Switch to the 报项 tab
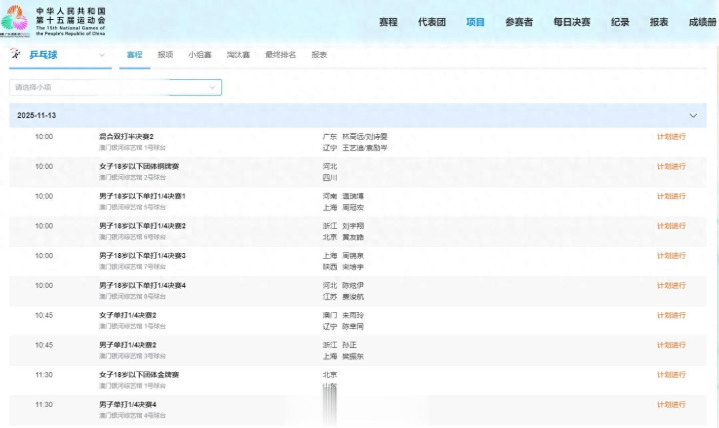719x428 pixels. pos(165,55)
